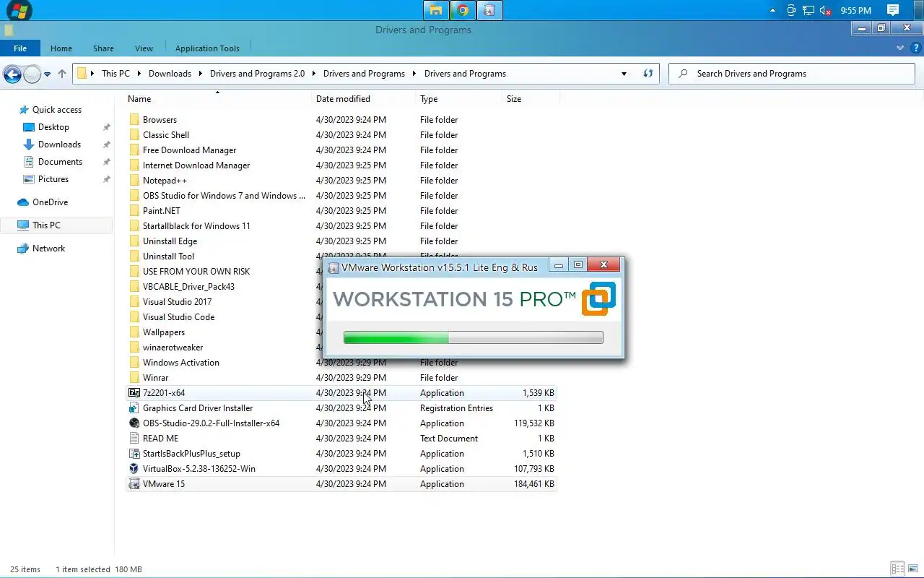Click Downloads in the address breadcrumb
This screenshot has width=924, height=578.
pos(170,74)
